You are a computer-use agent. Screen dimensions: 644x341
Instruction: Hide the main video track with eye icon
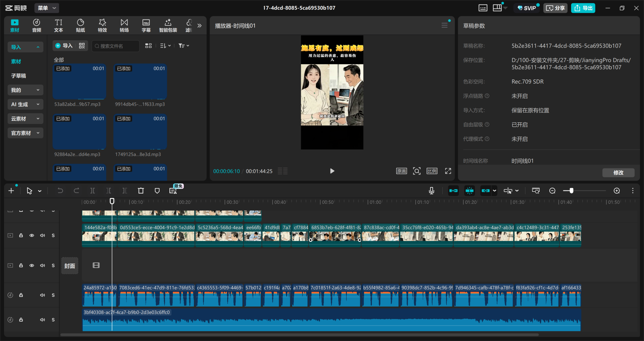click(32, 236)
